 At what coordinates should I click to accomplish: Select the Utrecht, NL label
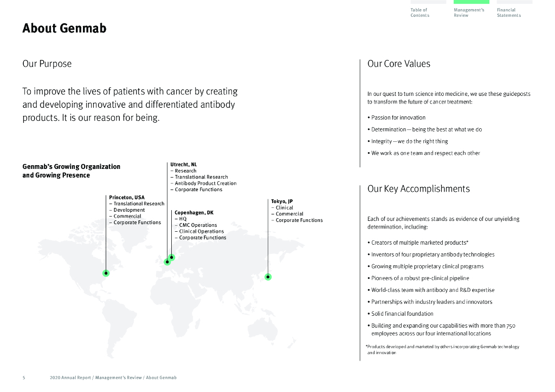(x=183, y=165)
